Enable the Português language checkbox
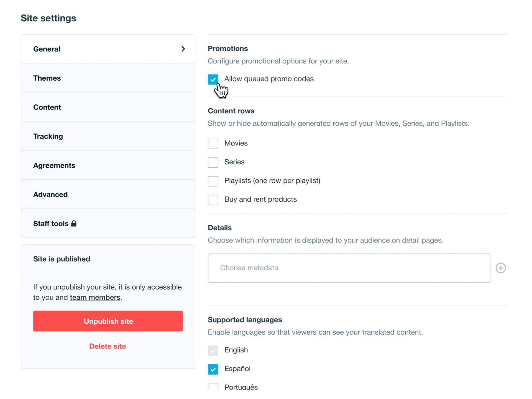The image size is (532, 399). (x=213, y=386)
